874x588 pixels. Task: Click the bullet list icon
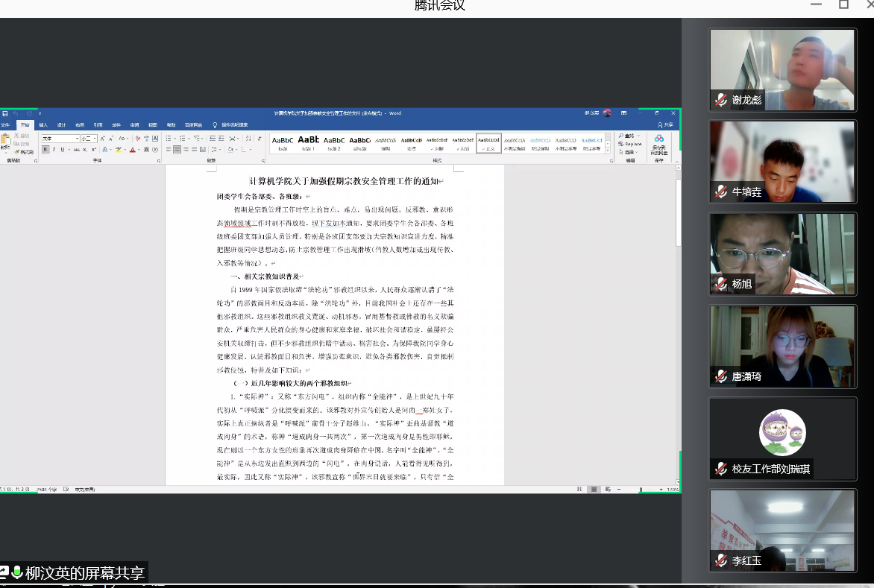point(169,139)
